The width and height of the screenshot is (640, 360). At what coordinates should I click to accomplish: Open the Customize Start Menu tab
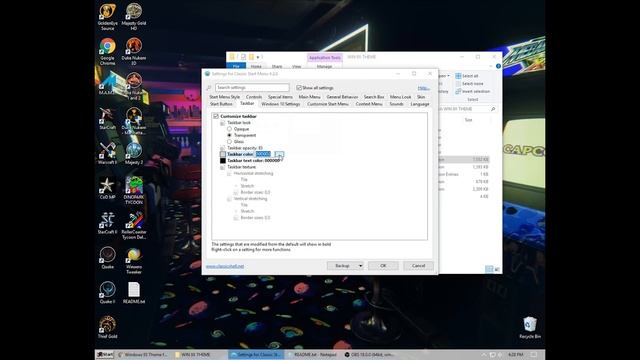[328, 104]
